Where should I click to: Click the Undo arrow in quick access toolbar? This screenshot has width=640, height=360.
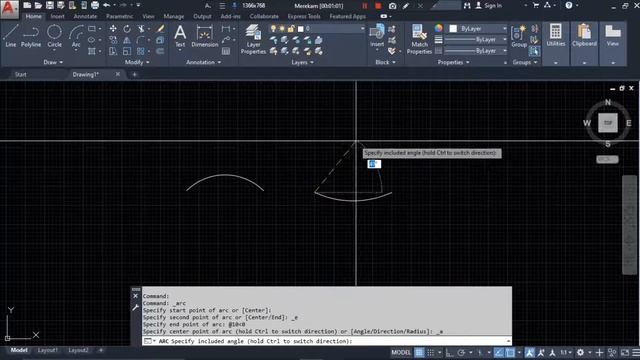click(107, 5)
